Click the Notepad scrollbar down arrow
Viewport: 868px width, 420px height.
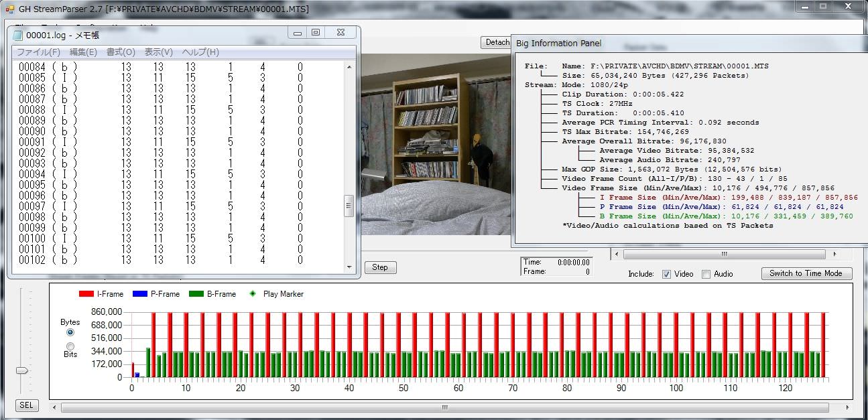pyautogui.click(x=349, y=267)
